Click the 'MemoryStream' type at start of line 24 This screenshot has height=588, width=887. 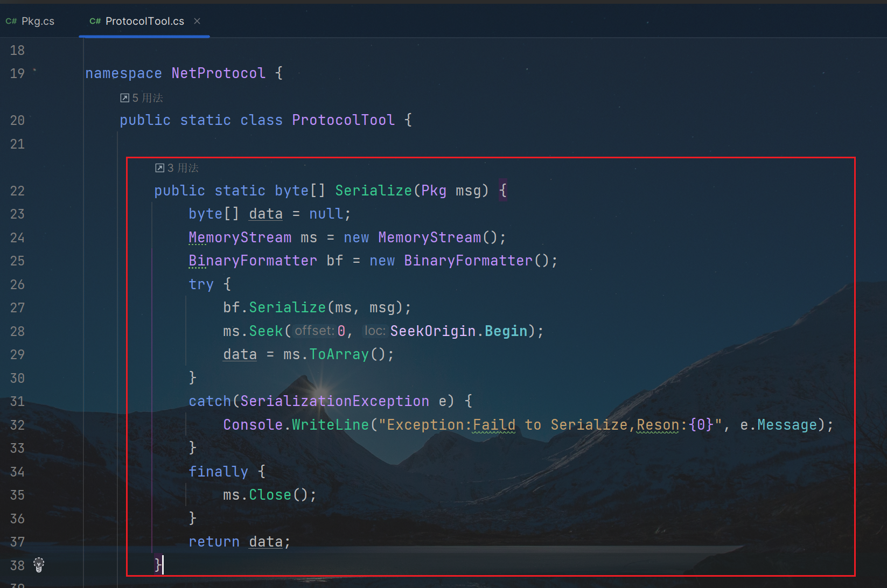(240, 237)
